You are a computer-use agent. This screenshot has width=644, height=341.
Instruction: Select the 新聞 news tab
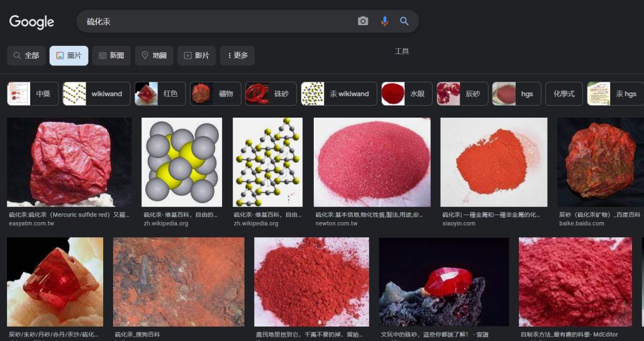[111, 55]
